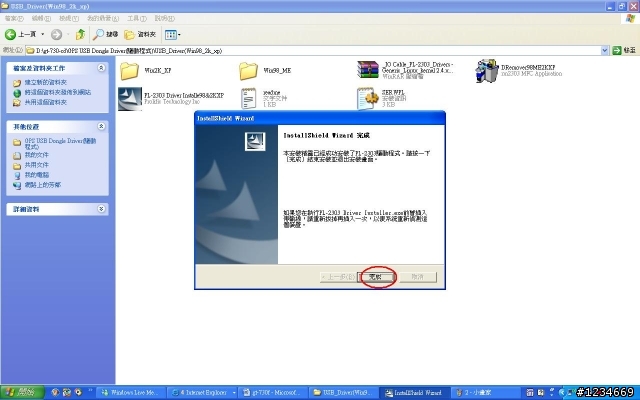Click into the address bar path field
This screenshot has width=640, height=400.
click(313, 51)
